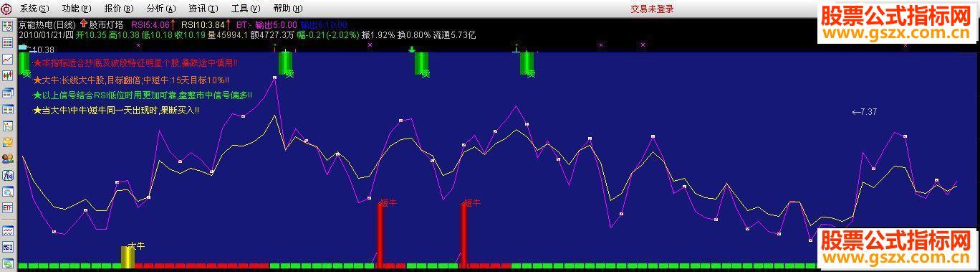Click the 股市灯塔 indicator name
The height and width of the screenshot is (272, 980).
[107, 24]
